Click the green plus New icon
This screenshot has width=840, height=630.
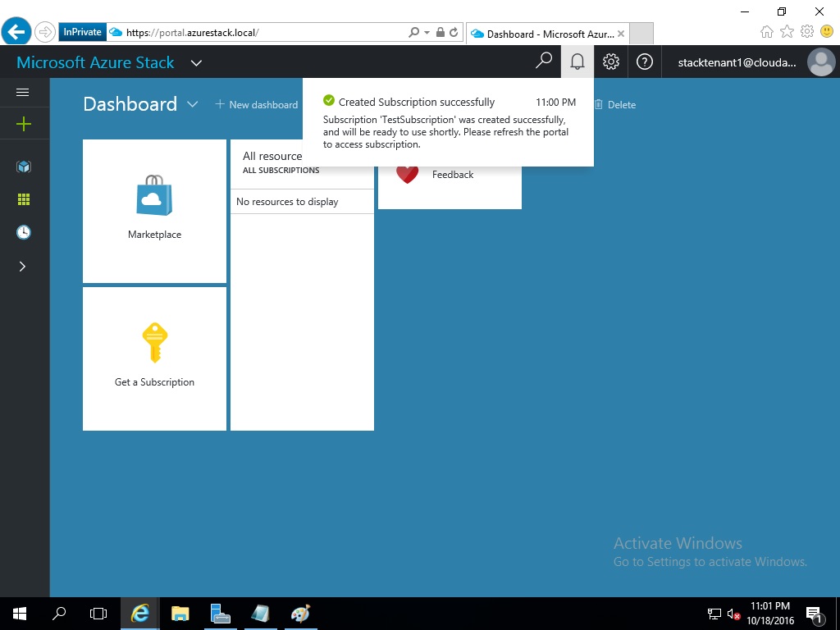(24, 125)
